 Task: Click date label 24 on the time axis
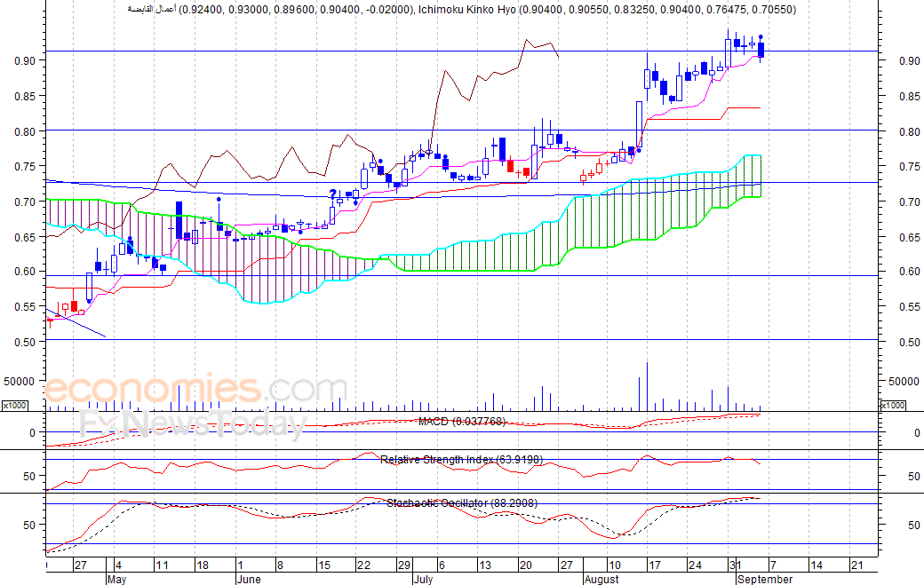(695, 565)
